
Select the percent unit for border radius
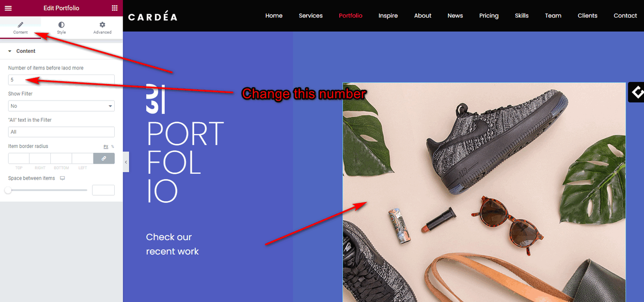pos(113,146)
